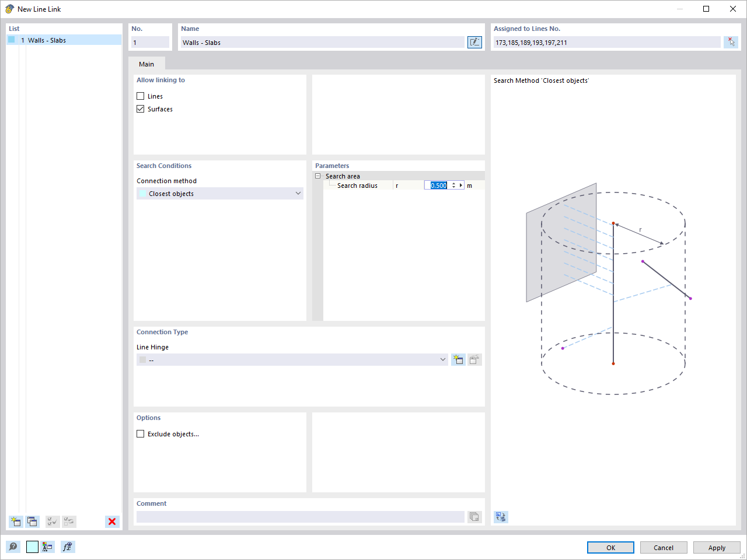Copy the selected line link
This screenshot has height=560, width=747.
click(32, 521)
